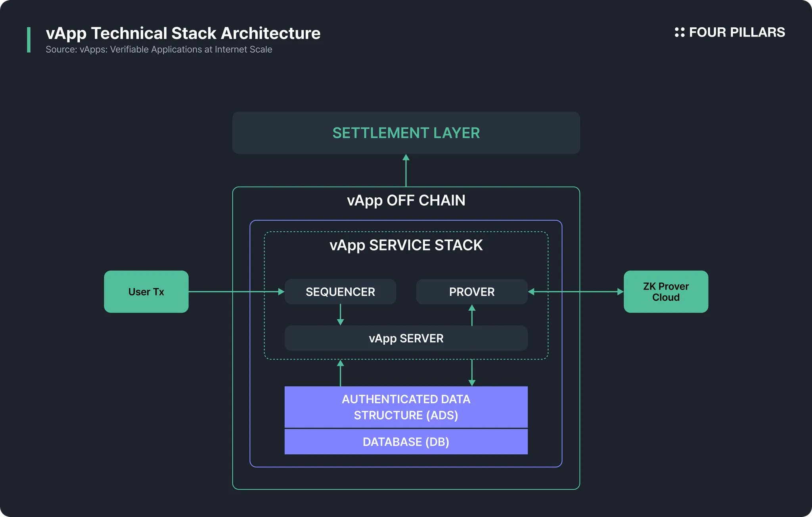812x517 pixels.
Task: Collapse the vApp OFF CHAIN box
Action: (406, 200)
